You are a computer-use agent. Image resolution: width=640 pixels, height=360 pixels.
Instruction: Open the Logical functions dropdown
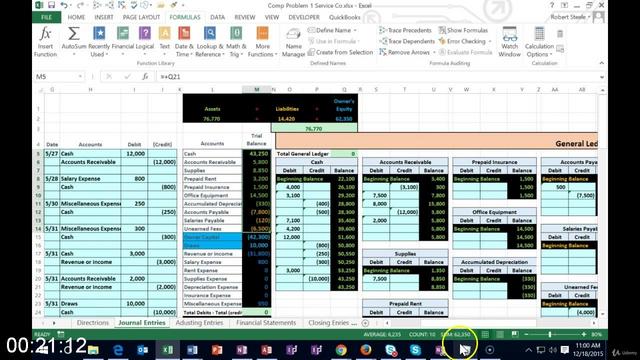[x=144, y=42]
